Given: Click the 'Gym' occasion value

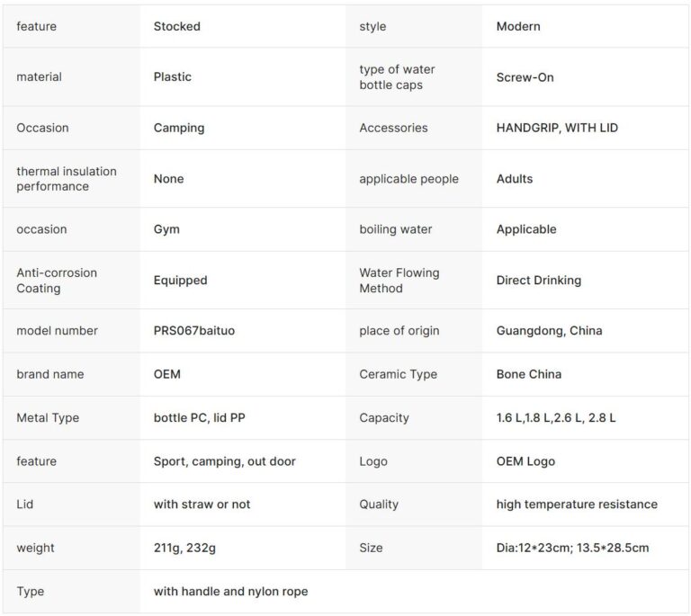Looking at the screenshot, I should (x=166, y=229).
